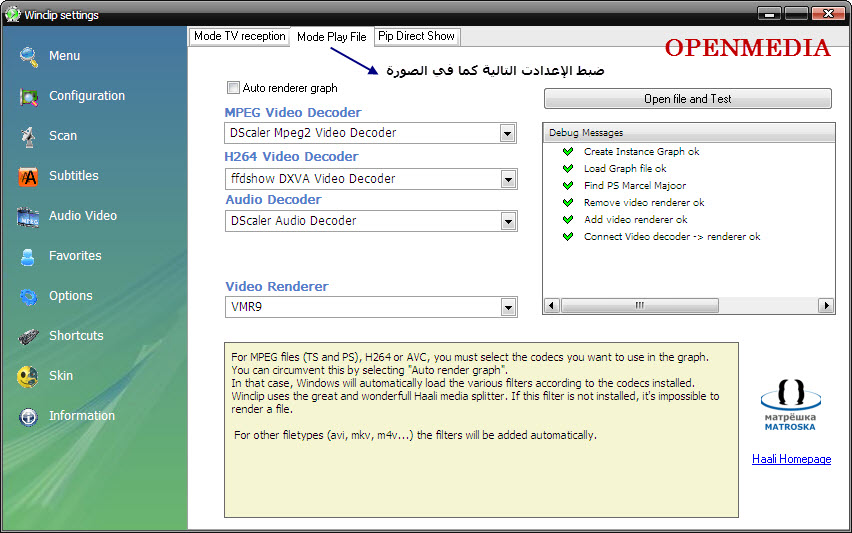Screen dimensions: 852x533
Task: Click the Audio Video film icon
Action: pos(28,217)
